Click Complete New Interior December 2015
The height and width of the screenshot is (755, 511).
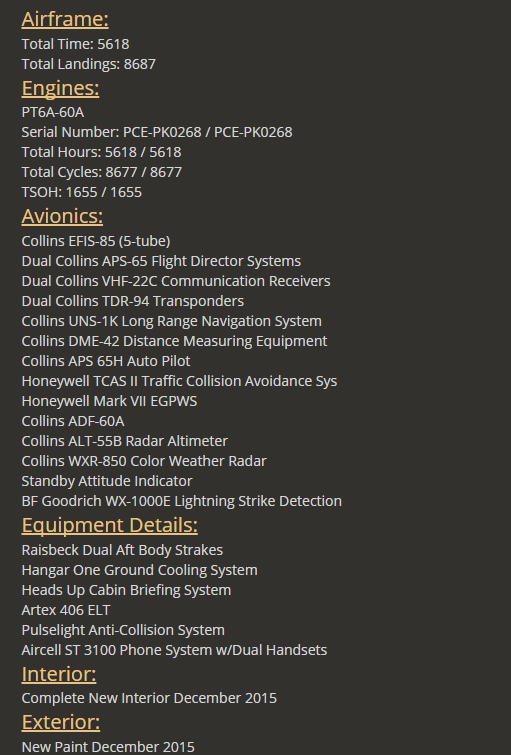pyautogui.click(x=149, y=698)
